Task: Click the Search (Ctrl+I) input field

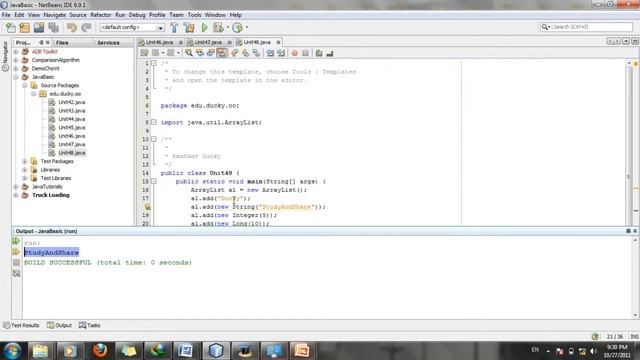Action: pos(587,27)
